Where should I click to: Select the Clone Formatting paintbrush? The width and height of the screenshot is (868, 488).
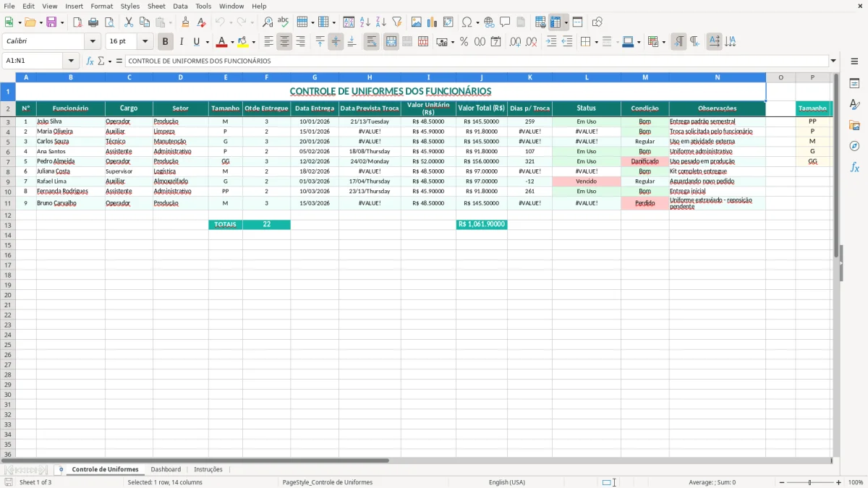pyautogui.click(x=185, y=22)
